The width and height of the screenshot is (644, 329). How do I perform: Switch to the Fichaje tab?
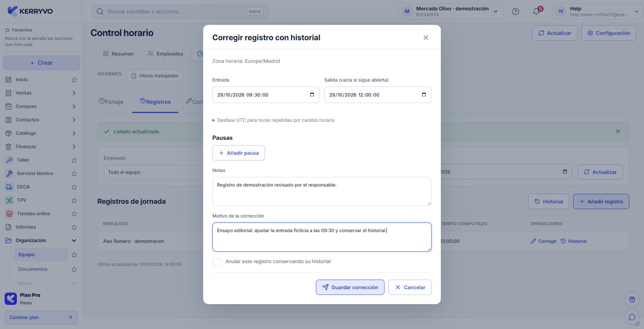pos(111,101)
